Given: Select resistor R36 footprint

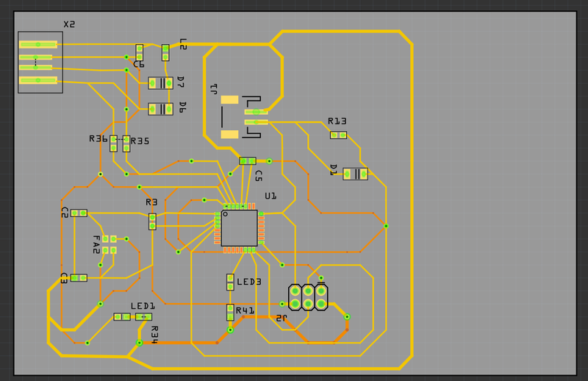Looking at the screenshot, I should click(x=113, y=143).
